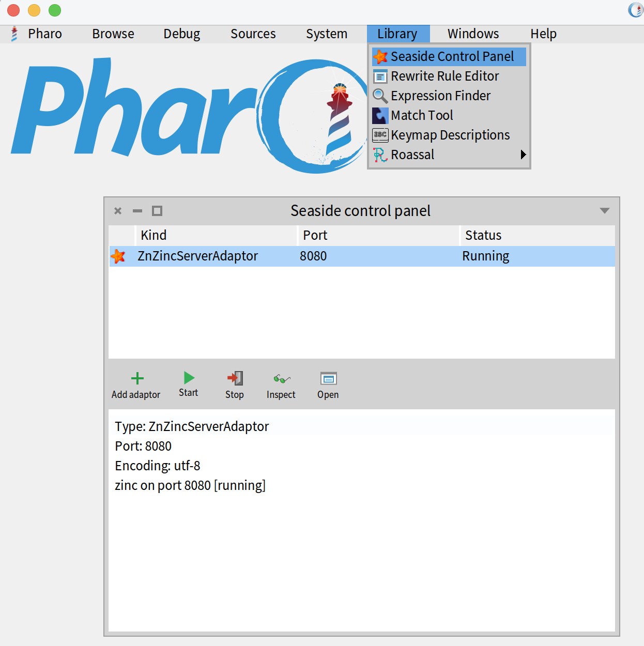Click the 8080 port cell

click(x=313, y=256)
